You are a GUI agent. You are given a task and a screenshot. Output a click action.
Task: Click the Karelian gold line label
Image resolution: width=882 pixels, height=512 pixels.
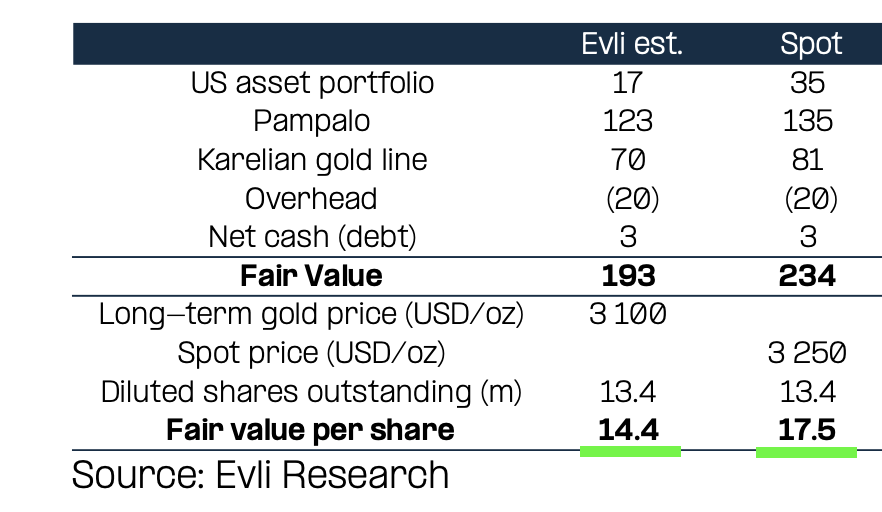312,160
